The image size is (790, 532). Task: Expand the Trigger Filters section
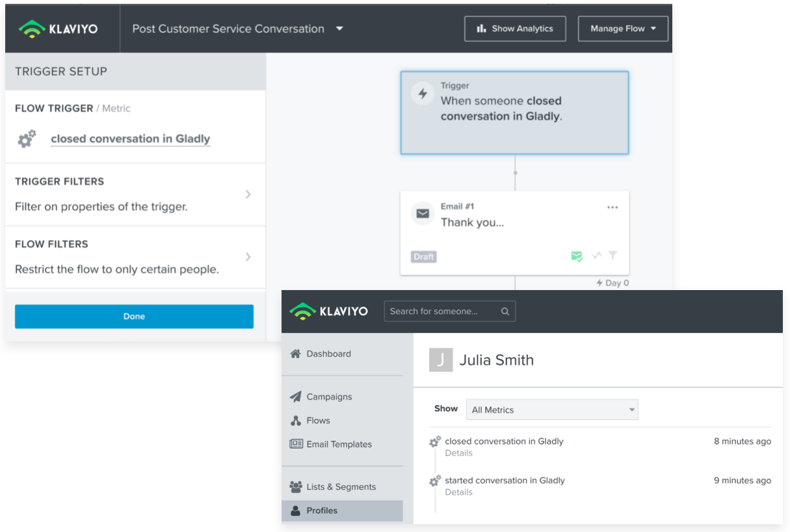click(135, 194)
